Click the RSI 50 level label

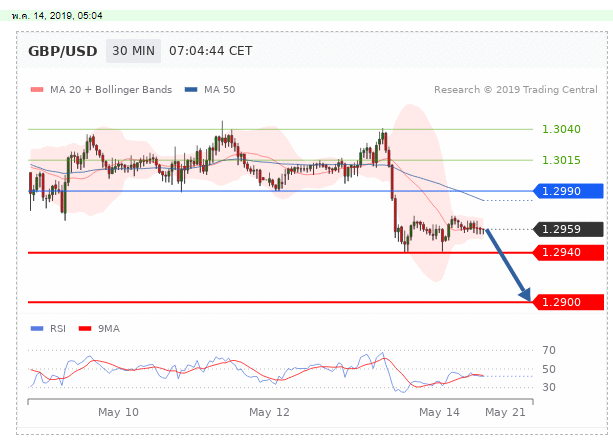pyautogui.click(x=549, y=369)
